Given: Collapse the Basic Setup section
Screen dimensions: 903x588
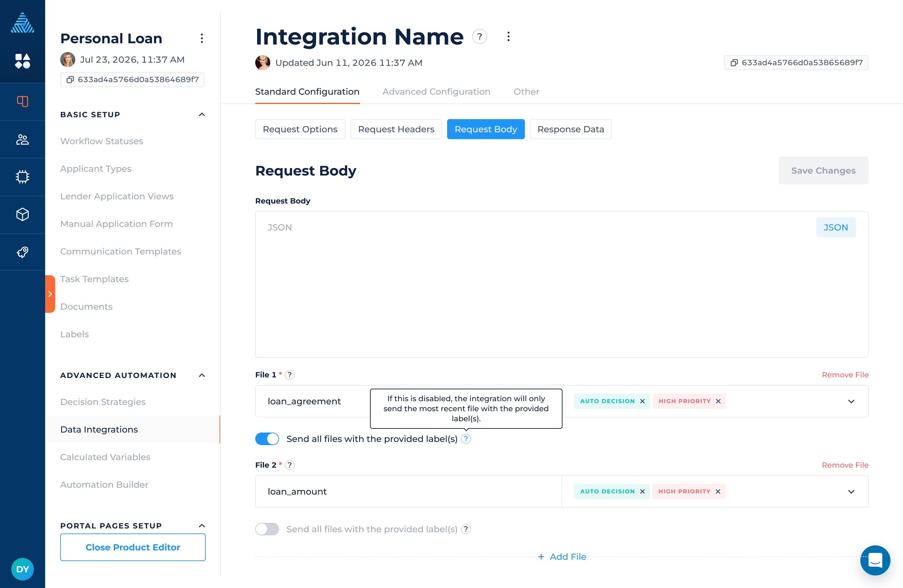Looking at the screenshot, I should (x=202, y=115).
